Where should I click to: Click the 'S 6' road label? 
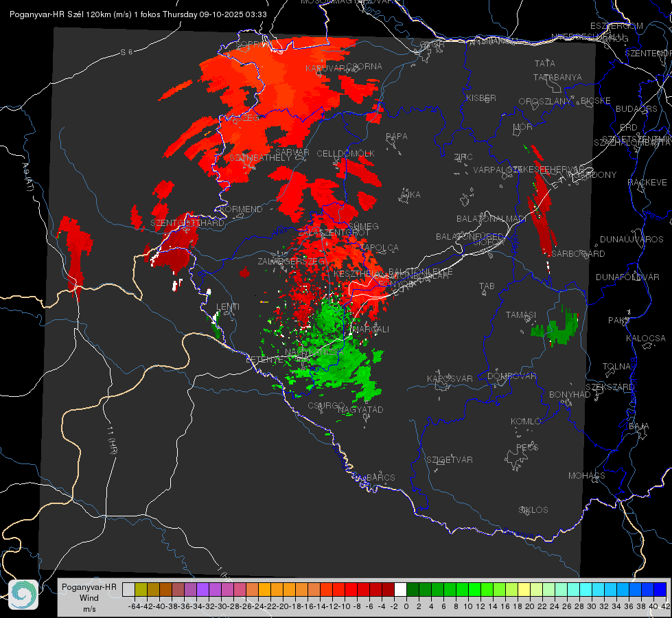126,52
